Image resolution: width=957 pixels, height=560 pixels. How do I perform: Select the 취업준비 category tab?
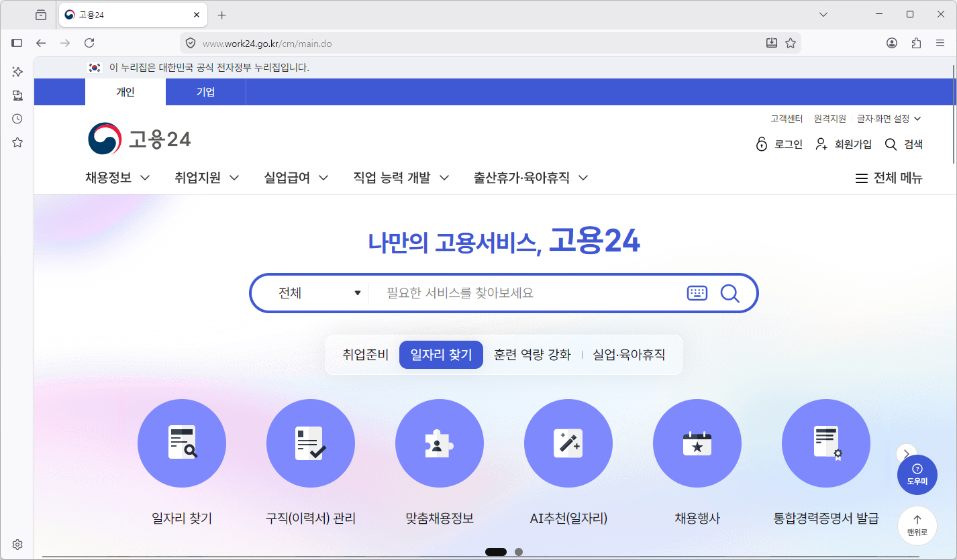pyautogui.click(x=366, y=355)
